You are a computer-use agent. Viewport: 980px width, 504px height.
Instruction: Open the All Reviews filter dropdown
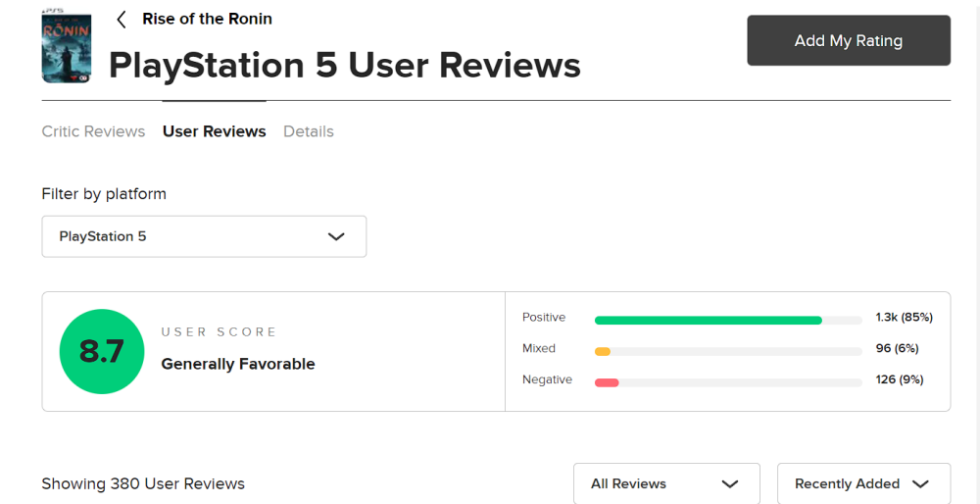tap(665, 483)
